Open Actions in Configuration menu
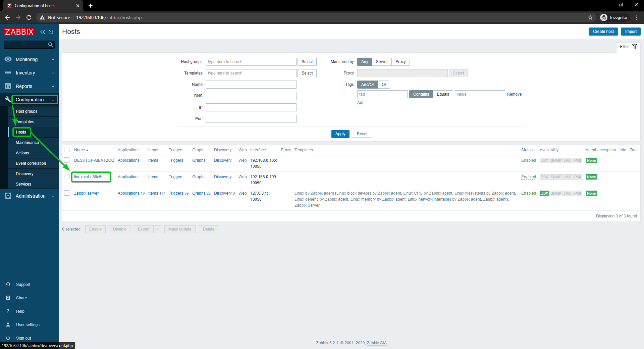Image resolution: width=644 pixels, height=349 pixels. (x=22, y=153)
